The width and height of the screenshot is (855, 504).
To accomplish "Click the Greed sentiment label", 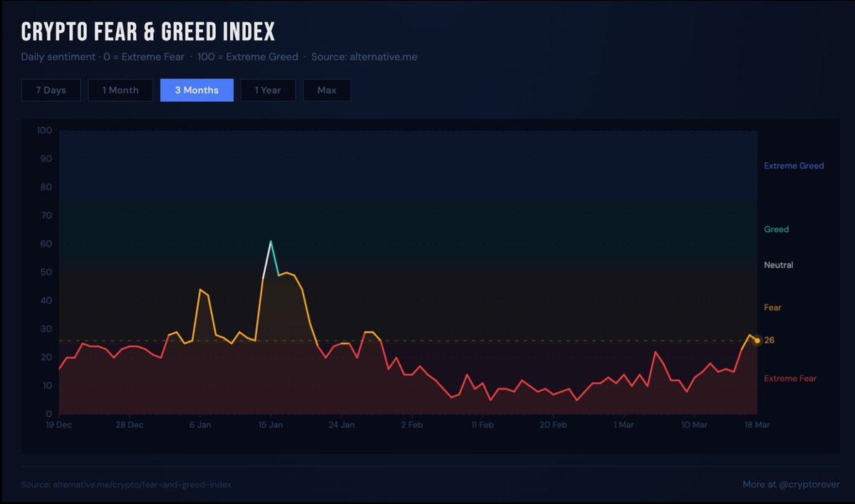I will pos(776,229).
